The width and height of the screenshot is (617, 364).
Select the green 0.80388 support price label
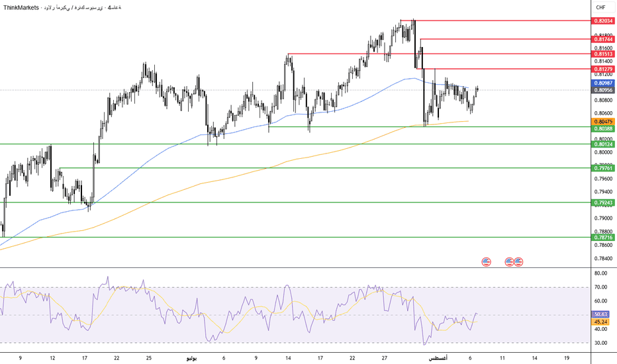tap(603, 128)
